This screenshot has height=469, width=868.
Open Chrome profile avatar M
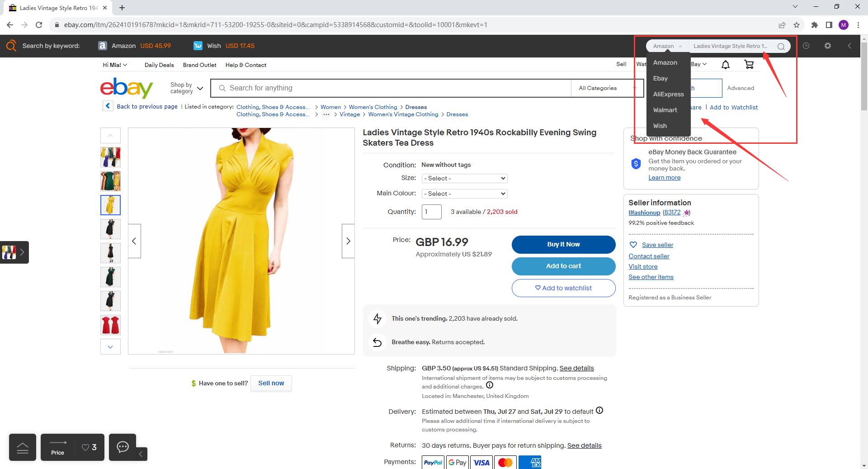844,25
